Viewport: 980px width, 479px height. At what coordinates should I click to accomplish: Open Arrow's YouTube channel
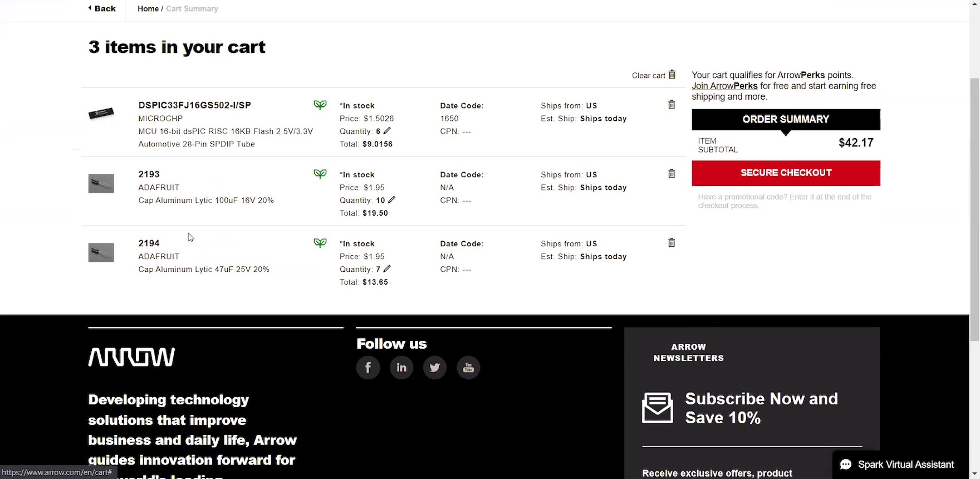click(x=468, y=368)
